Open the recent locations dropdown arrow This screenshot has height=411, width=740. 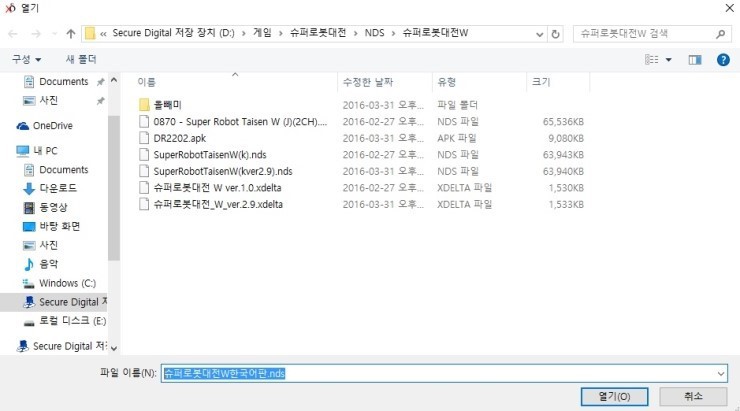coord(54,34)
